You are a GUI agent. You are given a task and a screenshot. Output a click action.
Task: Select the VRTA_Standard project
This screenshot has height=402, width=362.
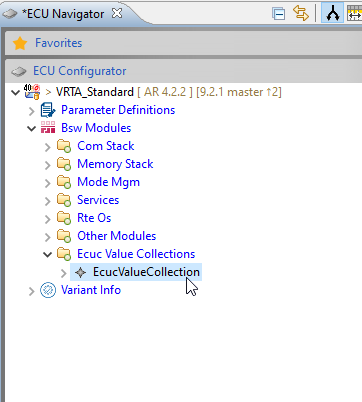[x=95, y=92]
